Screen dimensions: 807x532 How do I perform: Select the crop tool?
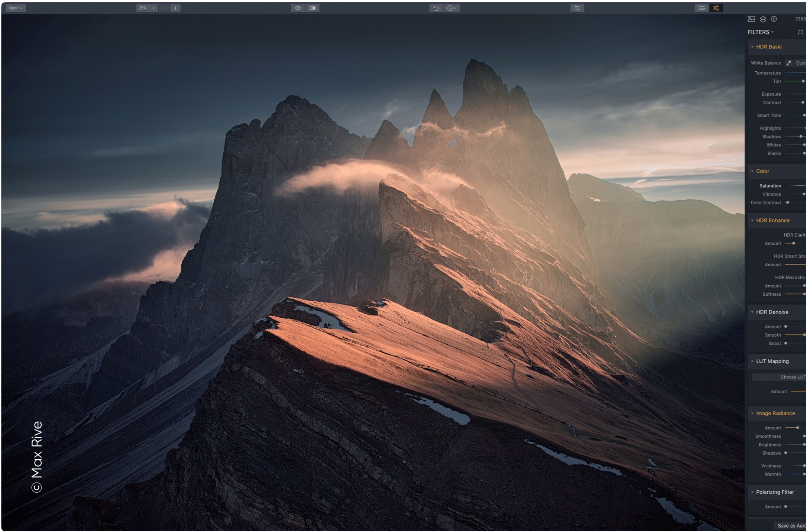pos(577,8)
